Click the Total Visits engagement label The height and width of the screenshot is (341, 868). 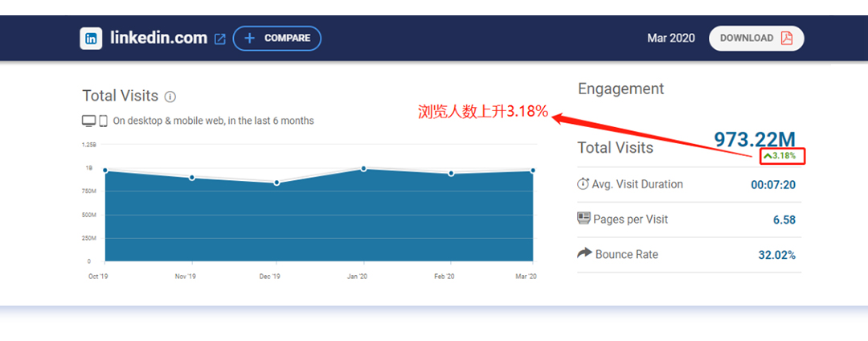pyautogui.click(x=615, y=148)
